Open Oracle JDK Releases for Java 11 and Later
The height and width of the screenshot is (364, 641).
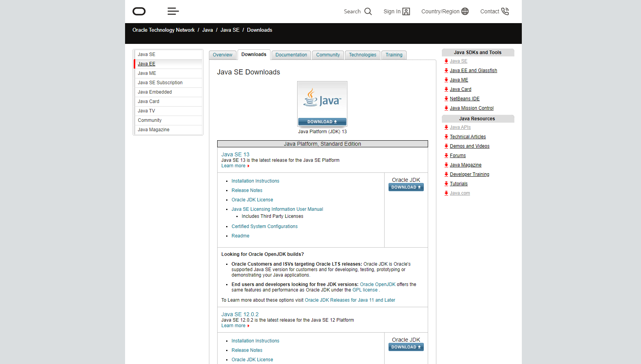[x=350, y=300]
